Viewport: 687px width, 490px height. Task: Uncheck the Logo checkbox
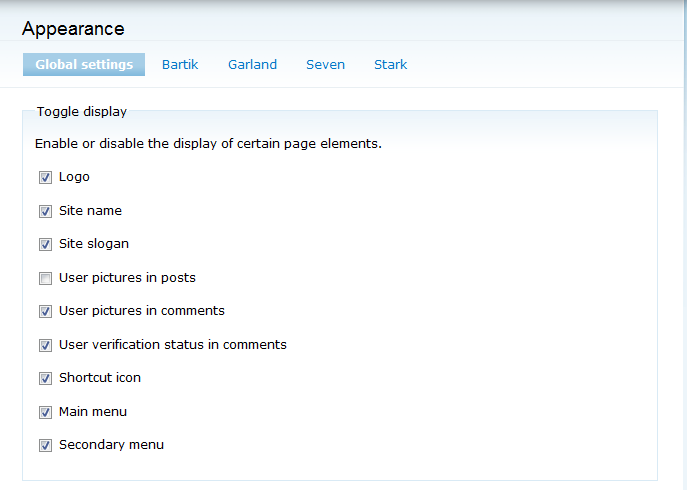pos(45,178)
